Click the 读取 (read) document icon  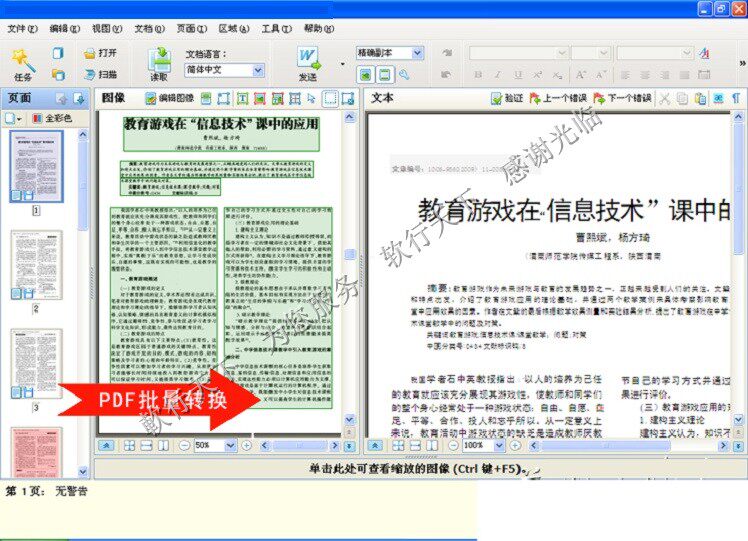pos(159,64)
